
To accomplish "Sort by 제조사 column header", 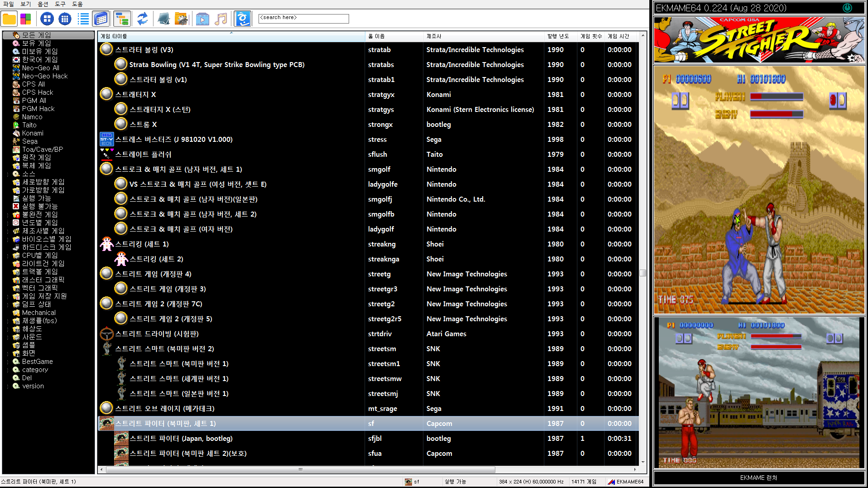I will tap(484, 36).
